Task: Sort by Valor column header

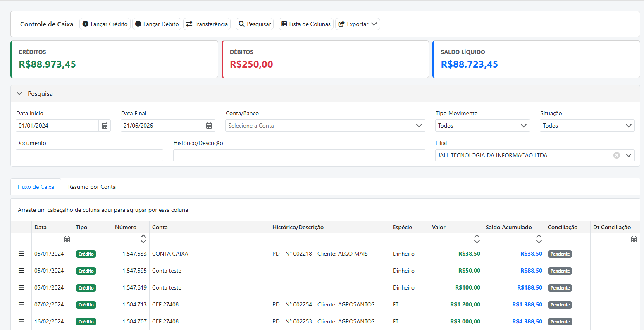Action: point(456,227)
